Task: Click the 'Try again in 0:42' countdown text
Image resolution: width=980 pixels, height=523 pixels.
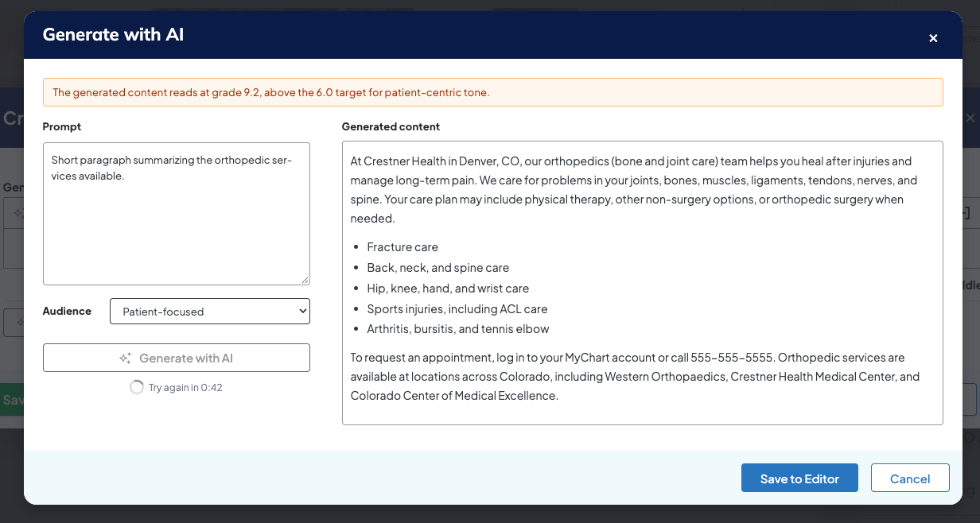Action: pos(185,388)
